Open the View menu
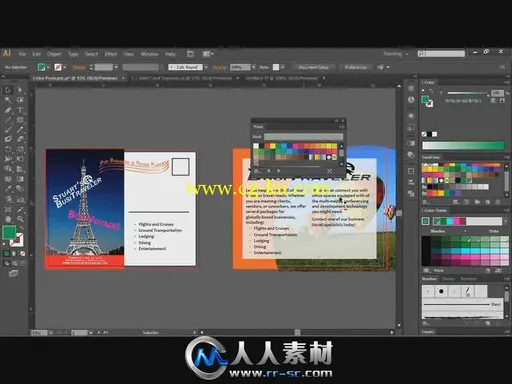The width and height of the screenshot is (512, 384). click(x=129, y=54)
